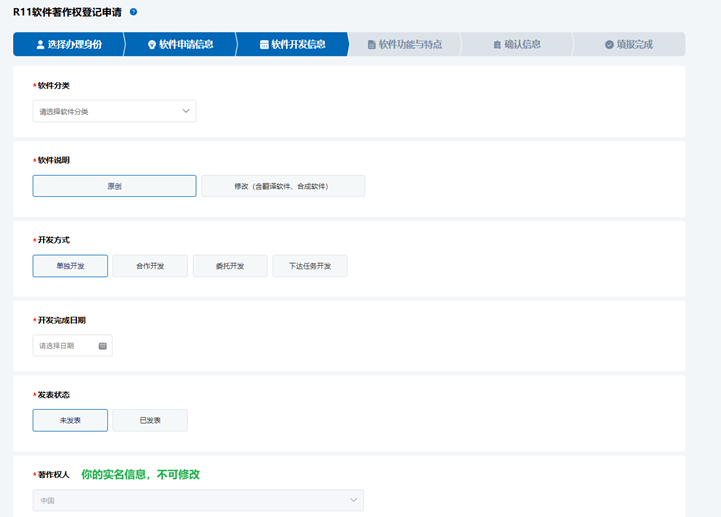721x517 pixels.
Task: Click the 软件分类 field label
Action: point(53,86)
